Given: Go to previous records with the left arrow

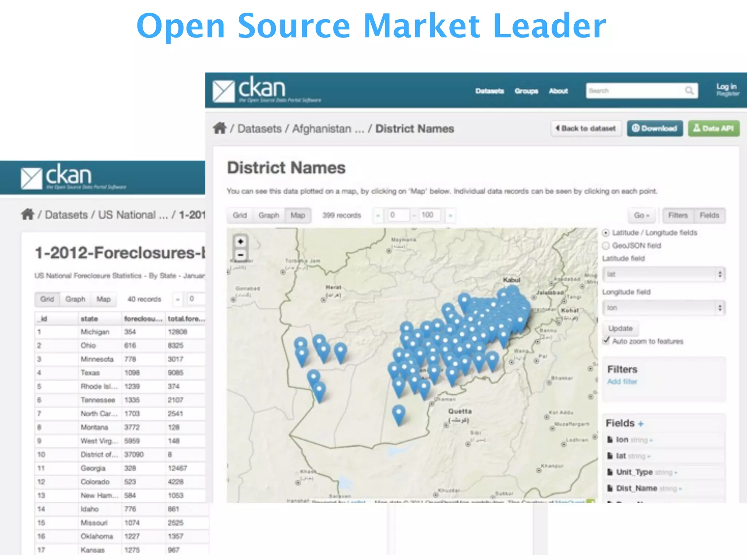Looking at the screenshot, I should coord(378,215).
